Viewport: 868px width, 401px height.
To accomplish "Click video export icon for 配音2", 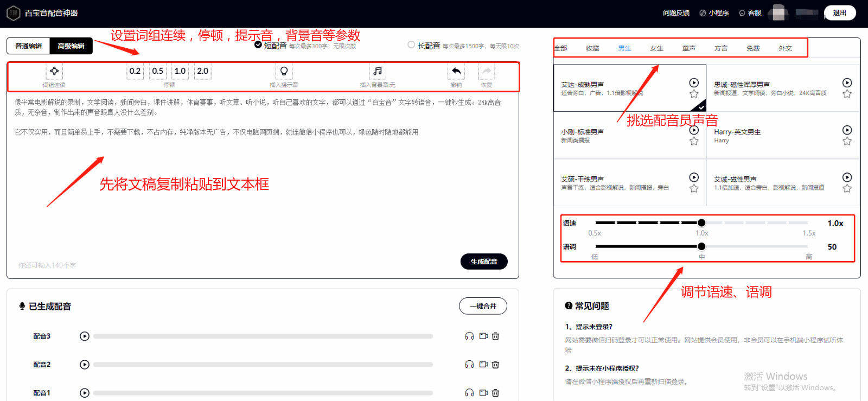I will pos(483,364).
